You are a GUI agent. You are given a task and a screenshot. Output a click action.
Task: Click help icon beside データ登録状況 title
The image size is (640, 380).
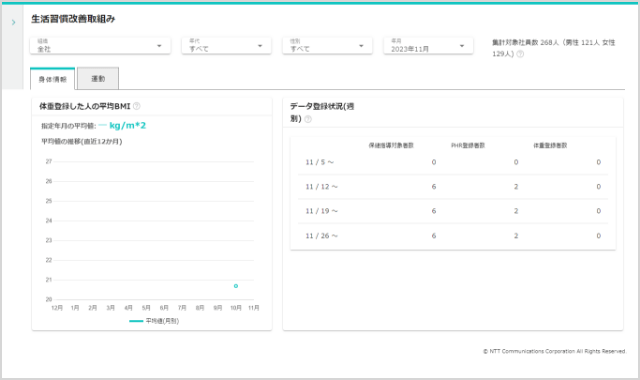point(308,119)
